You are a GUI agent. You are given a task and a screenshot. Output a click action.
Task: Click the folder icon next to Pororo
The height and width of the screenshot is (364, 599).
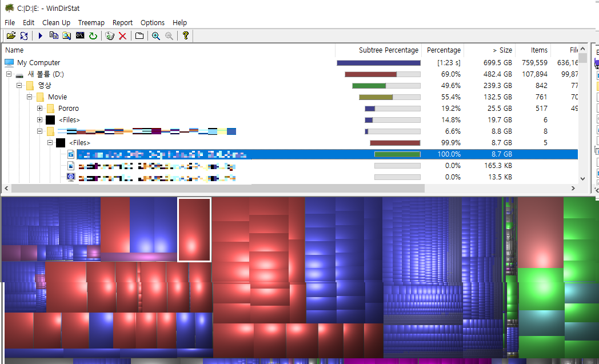click(50, 109)
